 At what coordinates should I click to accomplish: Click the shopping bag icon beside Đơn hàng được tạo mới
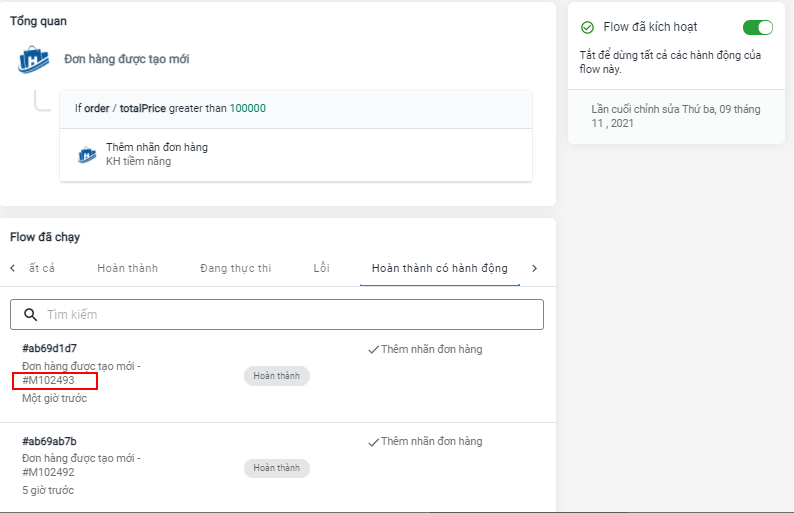[34, 60]
